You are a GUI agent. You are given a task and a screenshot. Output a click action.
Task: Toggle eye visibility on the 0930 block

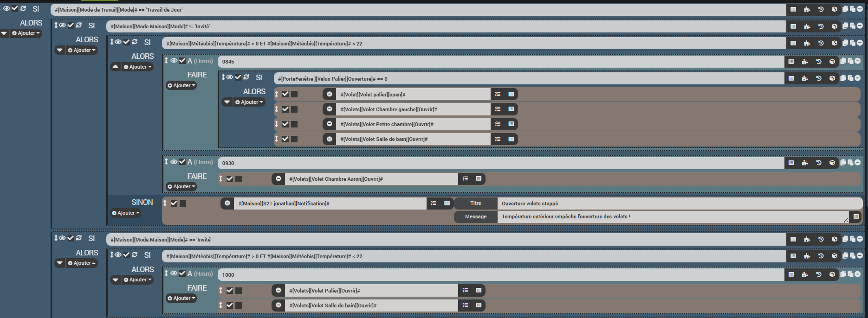click(174, 162)
